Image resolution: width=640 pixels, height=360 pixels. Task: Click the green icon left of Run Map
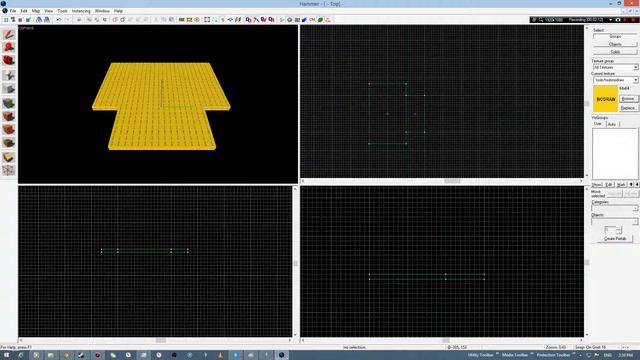pos(320,20)
